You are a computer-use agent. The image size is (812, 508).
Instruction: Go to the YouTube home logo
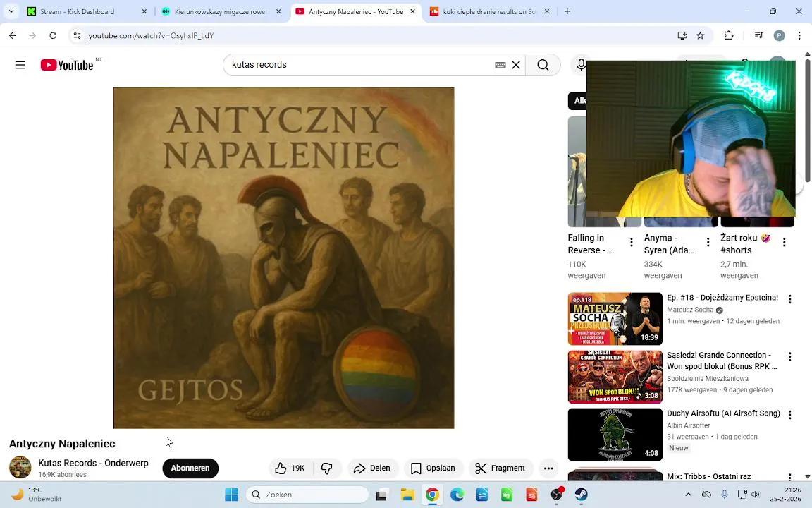click(x=68, y=65)
